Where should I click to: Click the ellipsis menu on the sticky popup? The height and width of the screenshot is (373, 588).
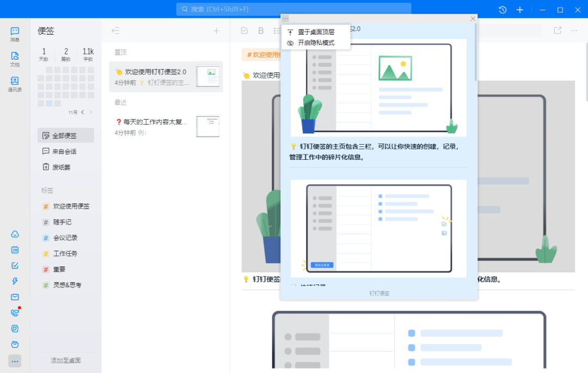coord(285,18)
